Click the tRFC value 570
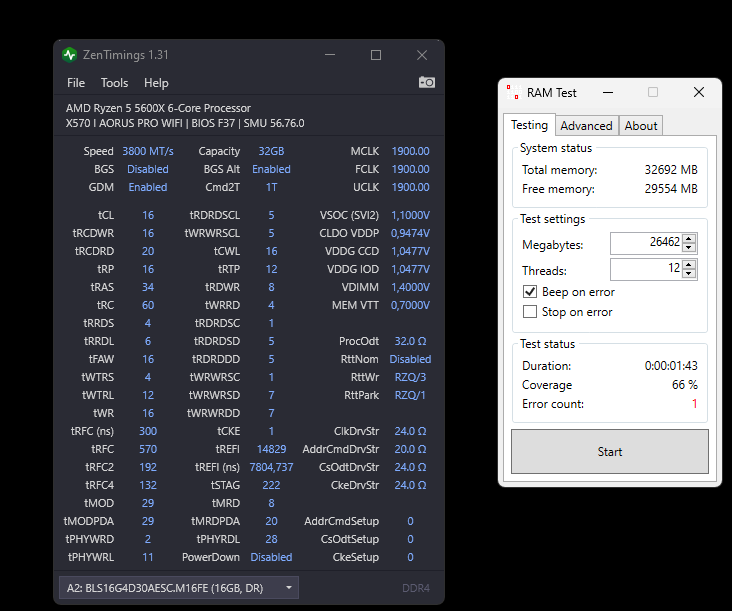This screenshot has width=732, height=611. (x=148, y=449)
